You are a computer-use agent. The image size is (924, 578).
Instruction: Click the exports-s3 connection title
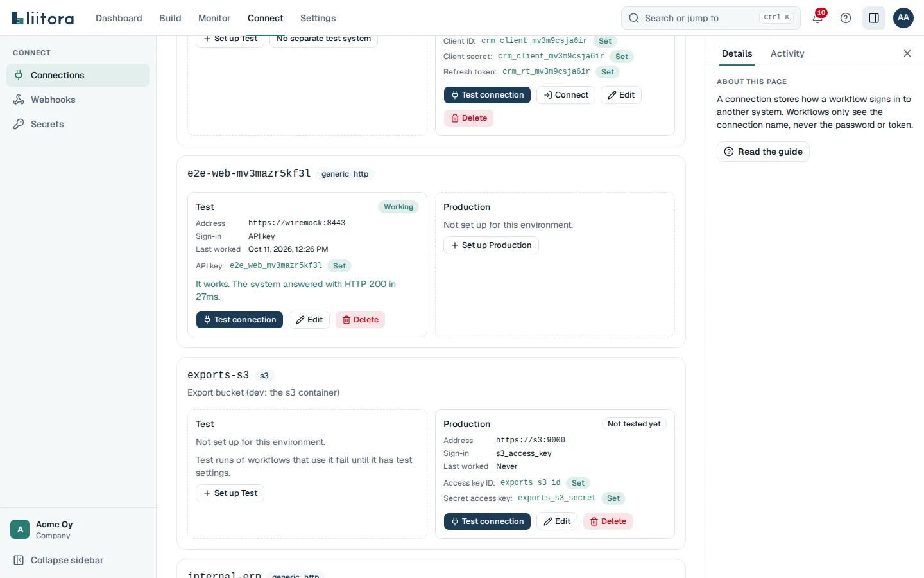coord(218,375)
